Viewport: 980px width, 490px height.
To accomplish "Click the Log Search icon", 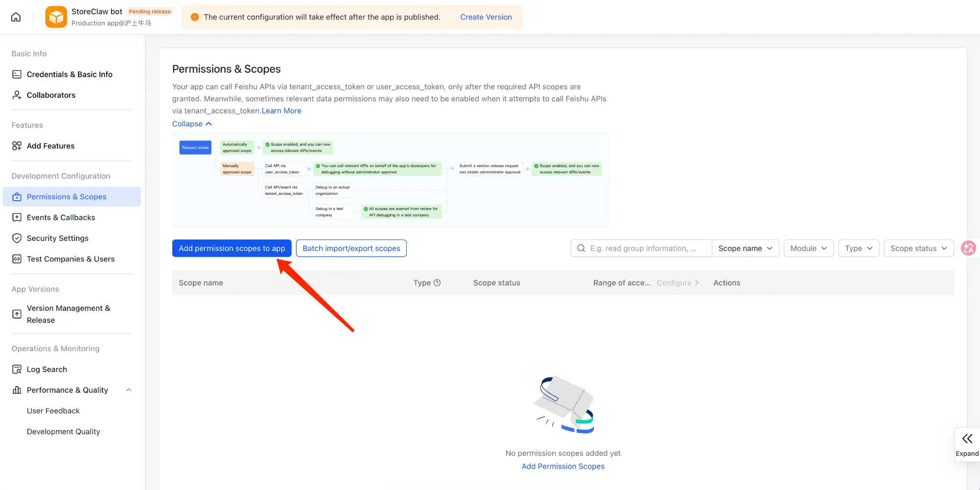I will click(x=17, y=369).
